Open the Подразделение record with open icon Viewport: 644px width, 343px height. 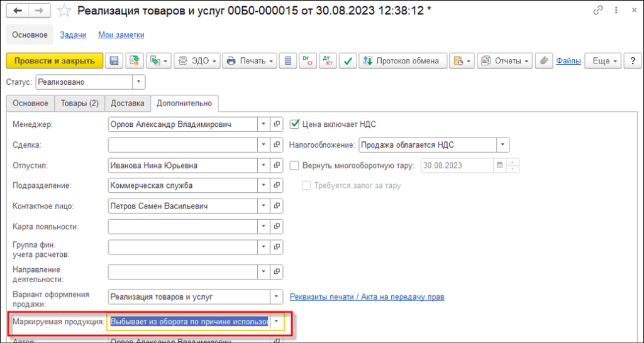point(277,185)
